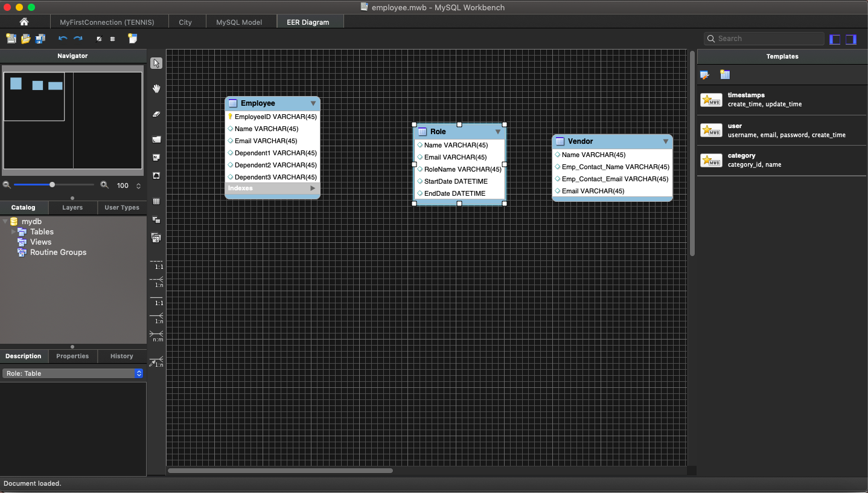
Task: Select Views in the catalog tree
Action: 40,242
